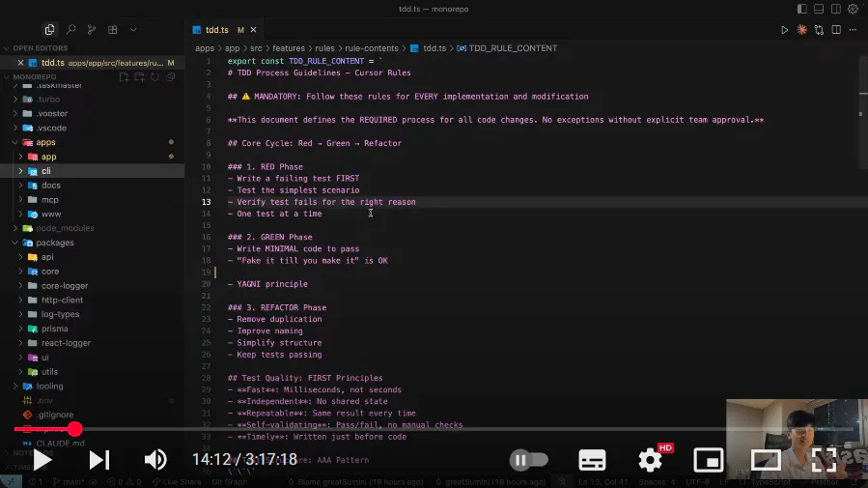
Task: Open settings gear in title bar
Action: [x=854, y=9]
